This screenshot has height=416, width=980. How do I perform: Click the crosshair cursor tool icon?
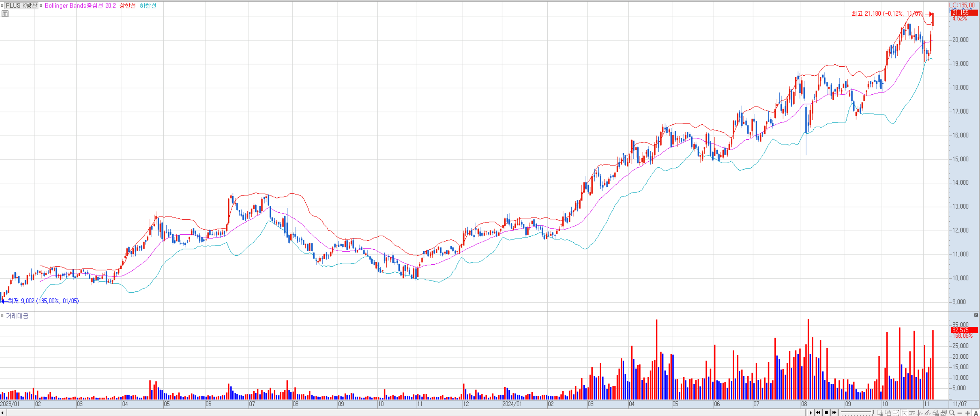point(905,413)
